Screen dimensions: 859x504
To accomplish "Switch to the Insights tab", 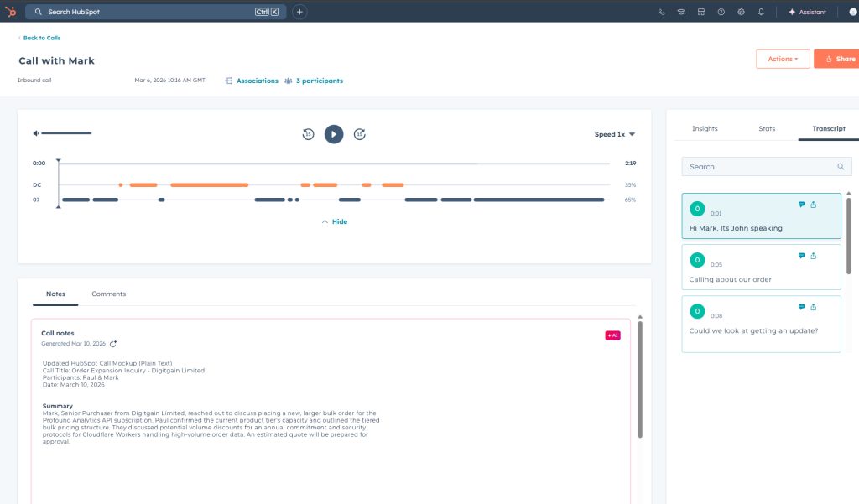I will [705, 128].
